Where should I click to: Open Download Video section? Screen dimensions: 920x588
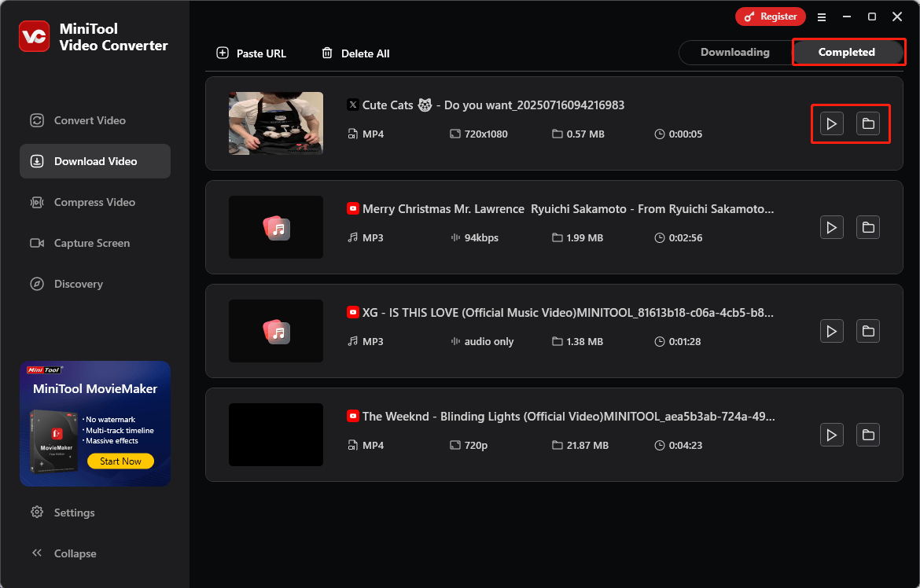(x=95, y=161)
